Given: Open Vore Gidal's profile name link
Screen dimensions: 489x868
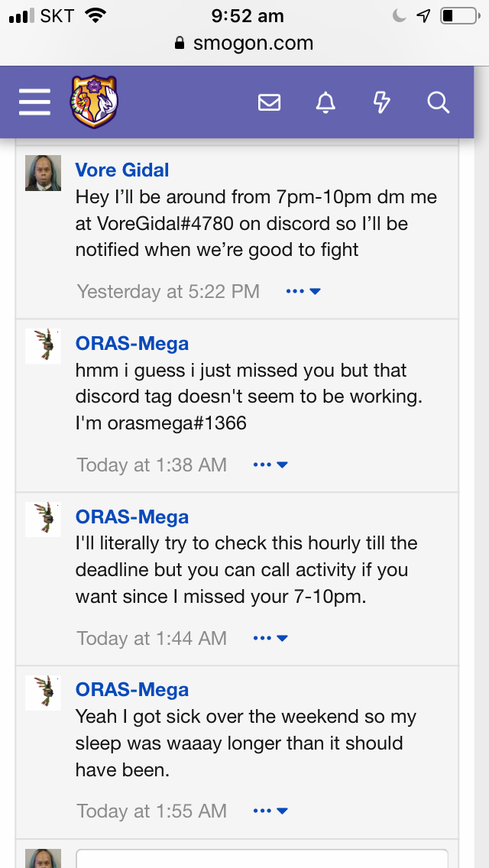Looking at the screenshot, I should (x=122, y=170).
